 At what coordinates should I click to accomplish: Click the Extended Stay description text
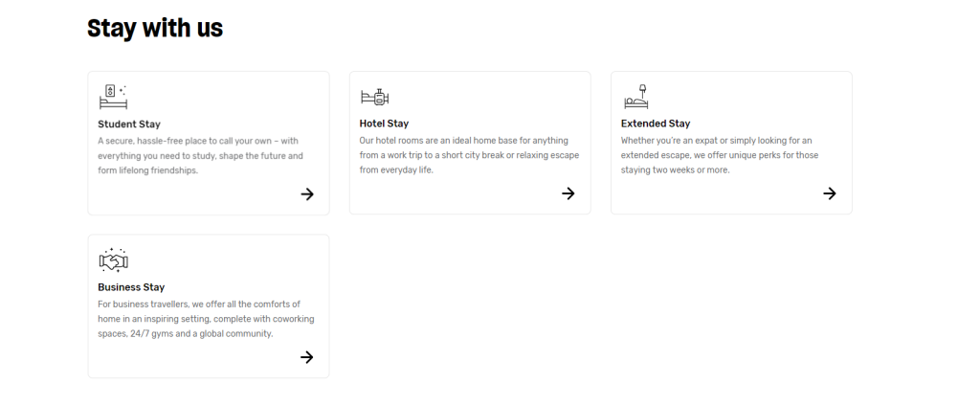(719, 155)
